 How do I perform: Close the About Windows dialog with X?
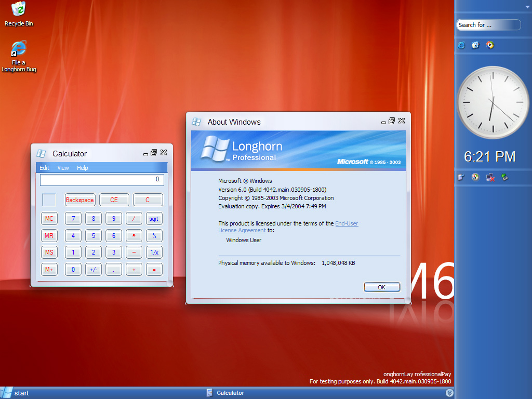coord(402,121)
